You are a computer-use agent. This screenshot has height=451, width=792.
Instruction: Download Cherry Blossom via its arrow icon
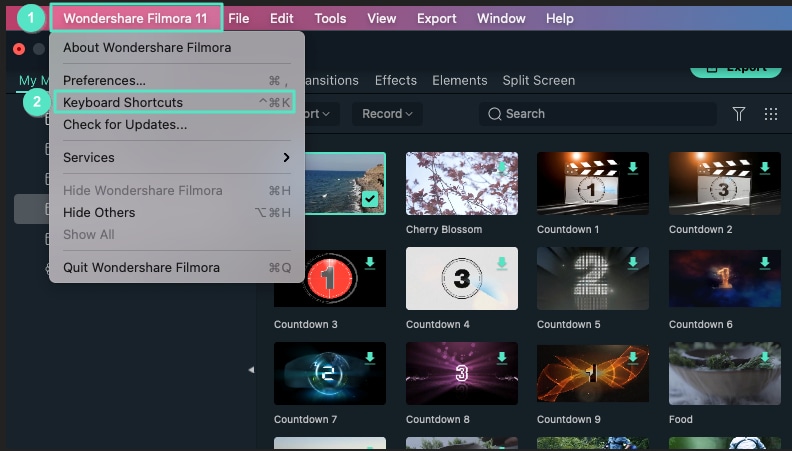502,168
